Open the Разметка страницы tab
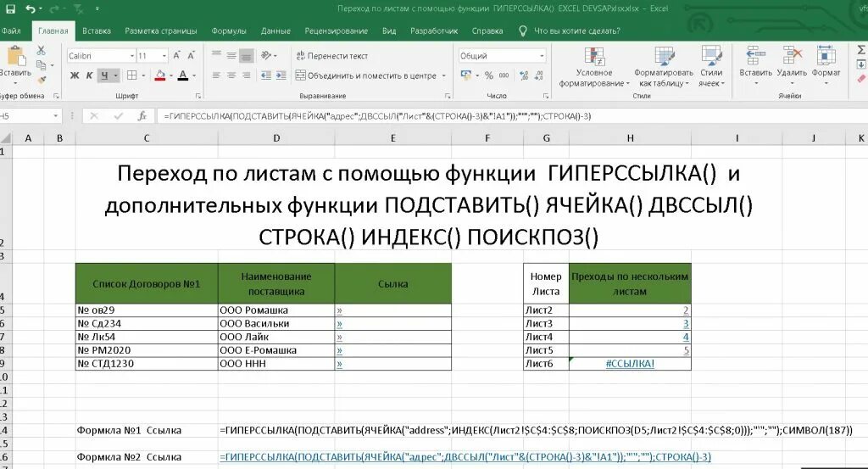Viewport: 868px width, 469px height. 160,31
